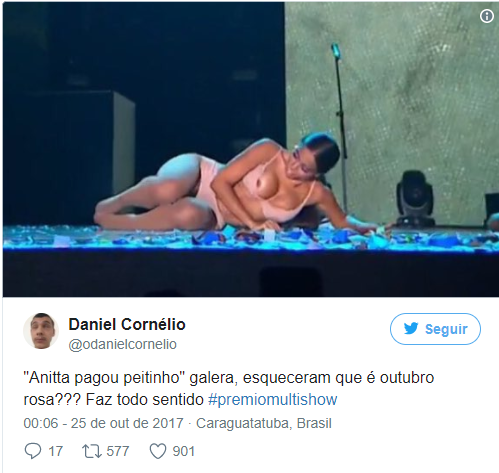This screenshot has width=499, height=473.
Task: Open the 00:06 - 25 de out de 2017 timestamp
Action: [x=103, y=423]
